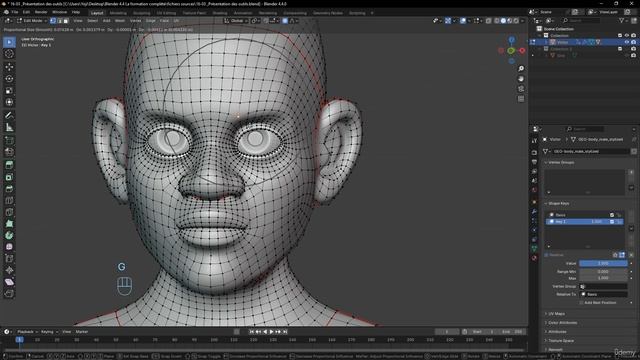This screenshot has height=360, width=640.
Task: Hide Victor object in outliner viewport
Action: tap(627, 42)
